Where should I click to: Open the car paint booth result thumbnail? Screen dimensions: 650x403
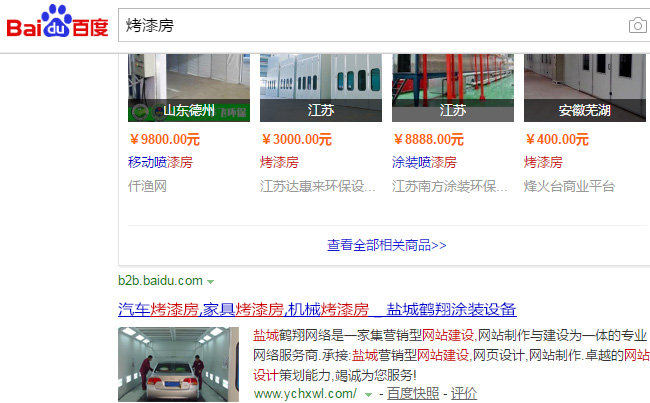click(178, 364)
